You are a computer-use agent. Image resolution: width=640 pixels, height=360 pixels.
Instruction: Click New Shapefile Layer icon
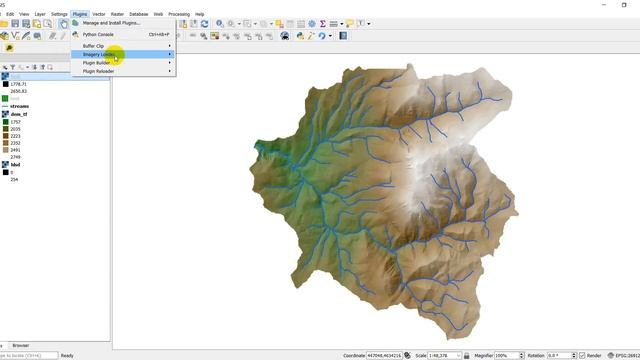point(16,36)
